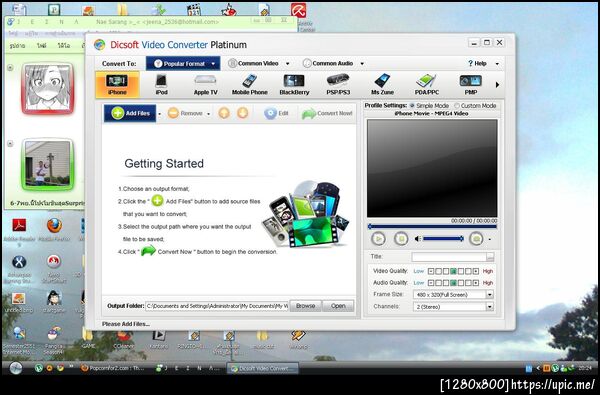Viewport: 600px width, 395px height.
Task: Choose Apple TV as output format
Action: click(205, 85)
